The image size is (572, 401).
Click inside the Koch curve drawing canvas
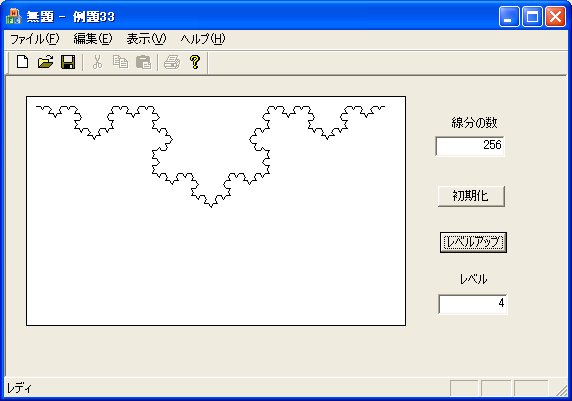(216, 211)
